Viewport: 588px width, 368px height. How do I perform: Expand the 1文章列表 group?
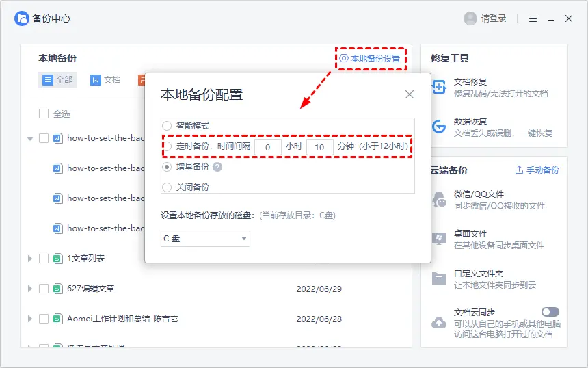point(30,259)
